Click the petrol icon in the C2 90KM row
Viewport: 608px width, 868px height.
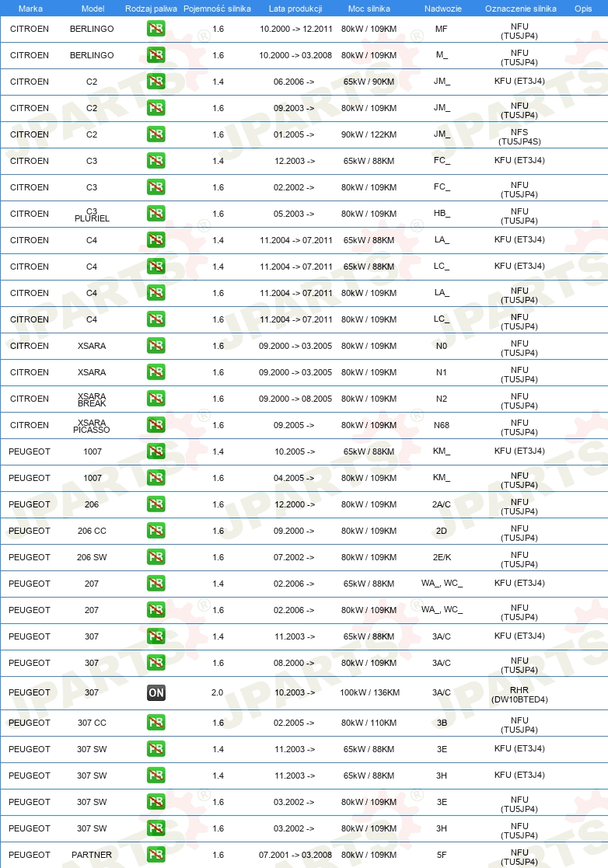click(x=156, y=82)
